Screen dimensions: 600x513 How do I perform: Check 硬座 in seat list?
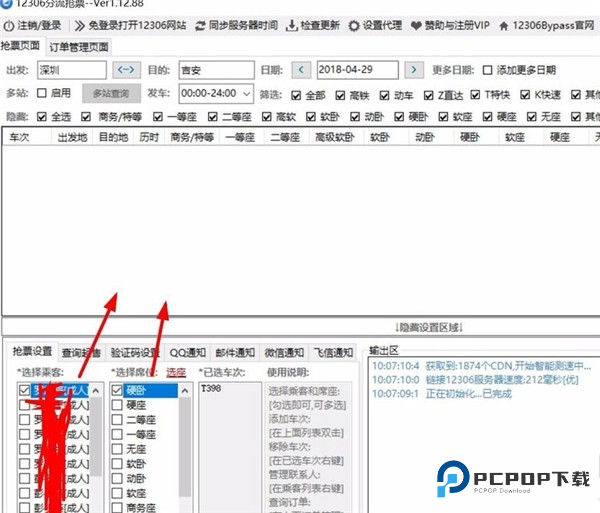[x=117, y=405]
